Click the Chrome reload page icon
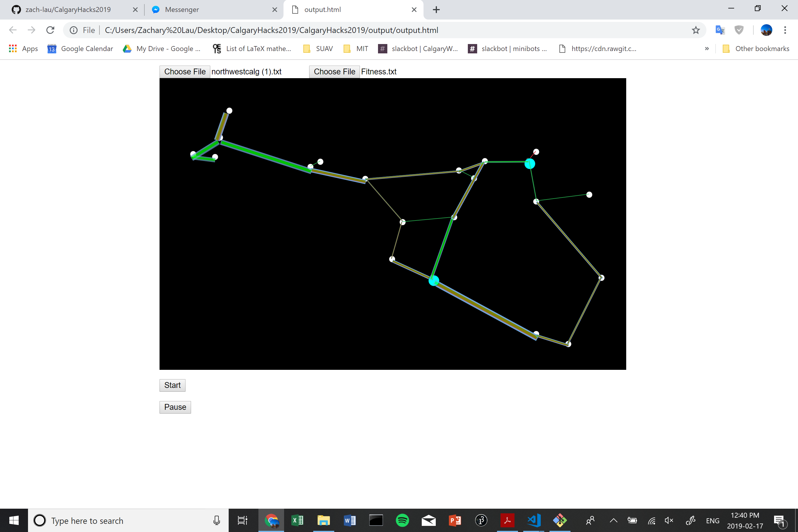The width and height of the screenshot is (798, 532). (x=50, y=30)
